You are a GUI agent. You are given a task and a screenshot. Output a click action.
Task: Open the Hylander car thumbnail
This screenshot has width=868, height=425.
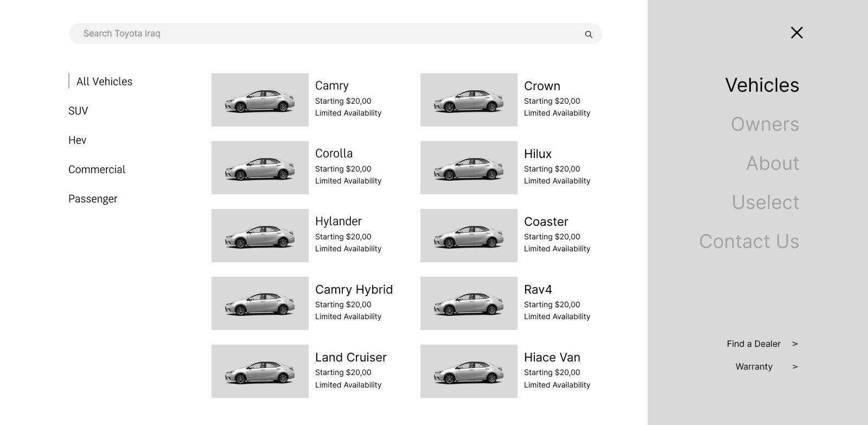[260, 236]
